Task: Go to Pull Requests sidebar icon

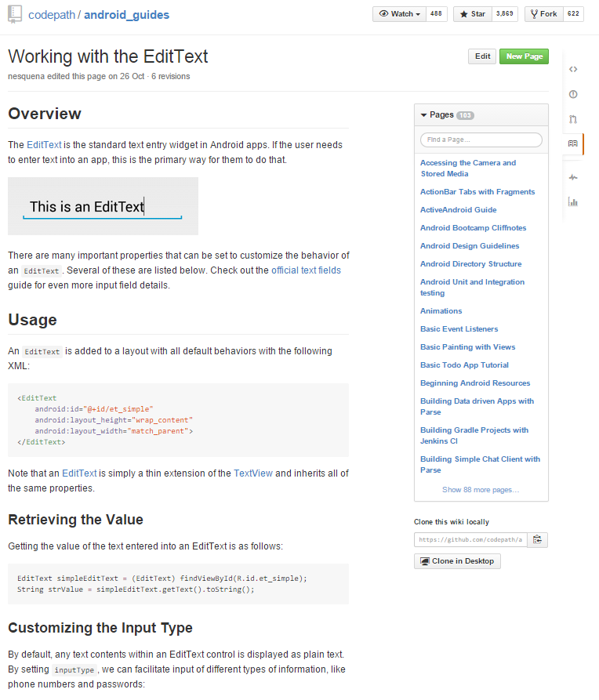Action: [573, 119]
